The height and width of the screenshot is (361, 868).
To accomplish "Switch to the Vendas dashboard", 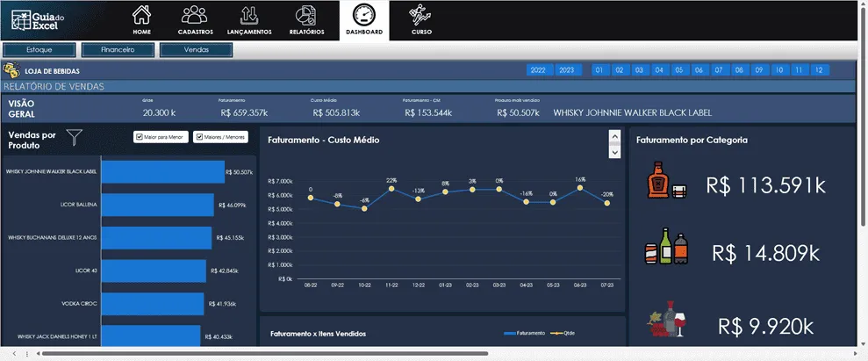I will (197, 50).
